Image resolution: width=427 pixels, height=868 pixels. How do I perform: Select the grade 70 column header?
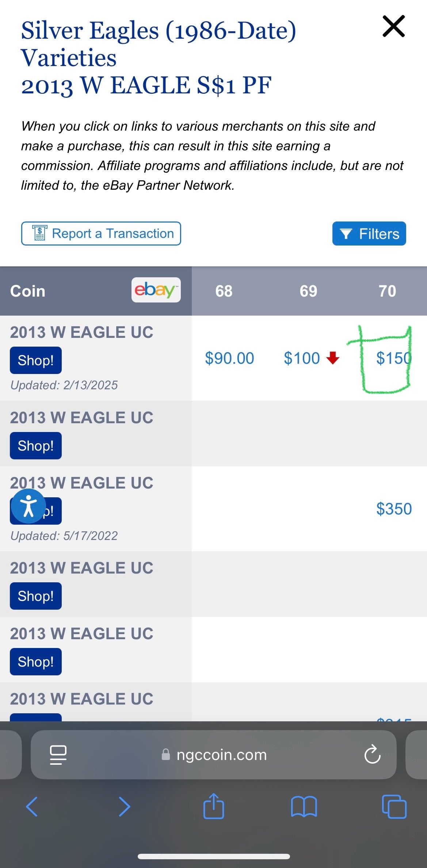click(387, 291)
